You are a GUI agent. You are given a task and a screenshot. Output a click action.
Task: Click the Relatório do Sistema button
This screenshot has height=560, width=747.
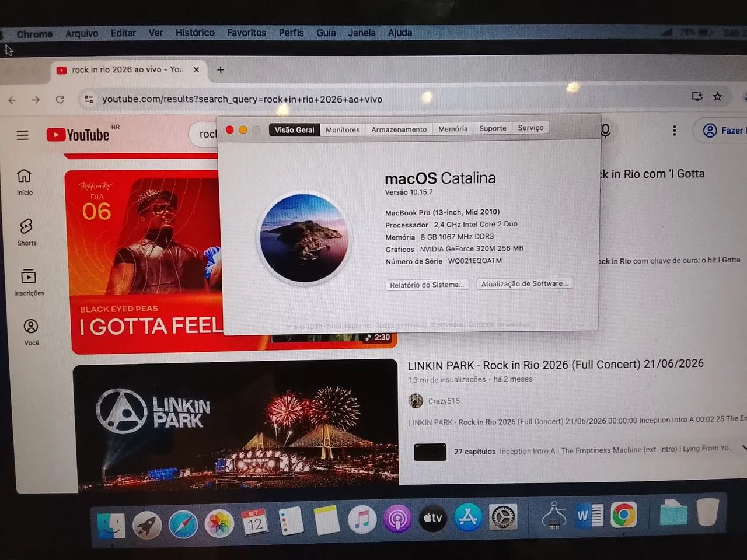427,285
